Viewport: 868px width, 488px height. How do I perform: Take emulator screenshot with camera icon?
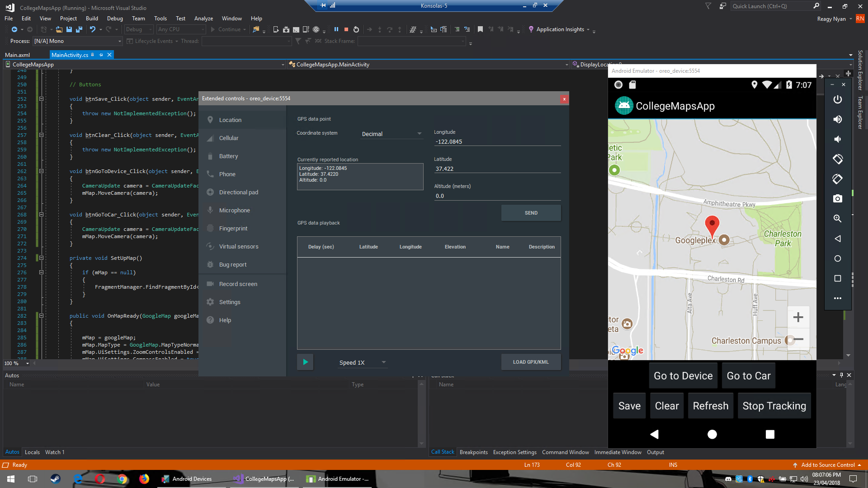[x=838, y=199]
